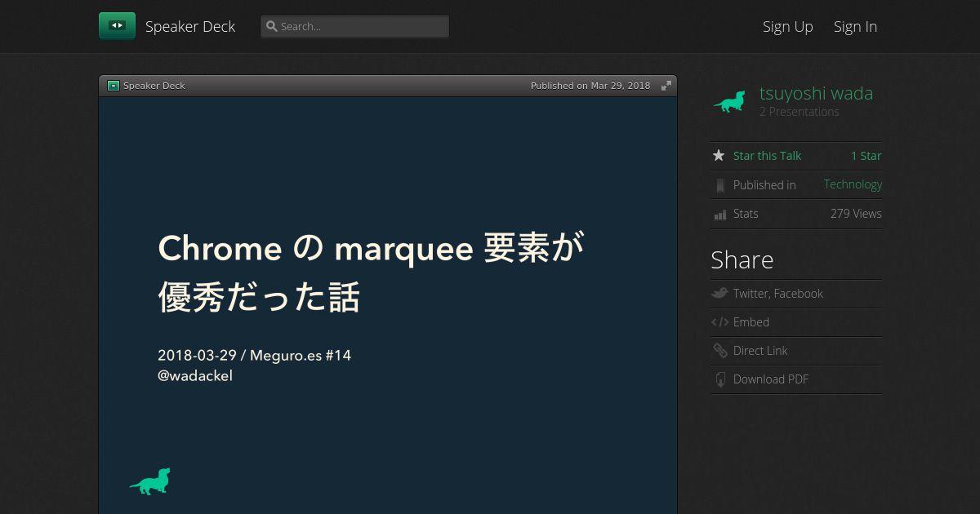
Task: Click the star icon beside Star this Talk
Action: point(719,155)
